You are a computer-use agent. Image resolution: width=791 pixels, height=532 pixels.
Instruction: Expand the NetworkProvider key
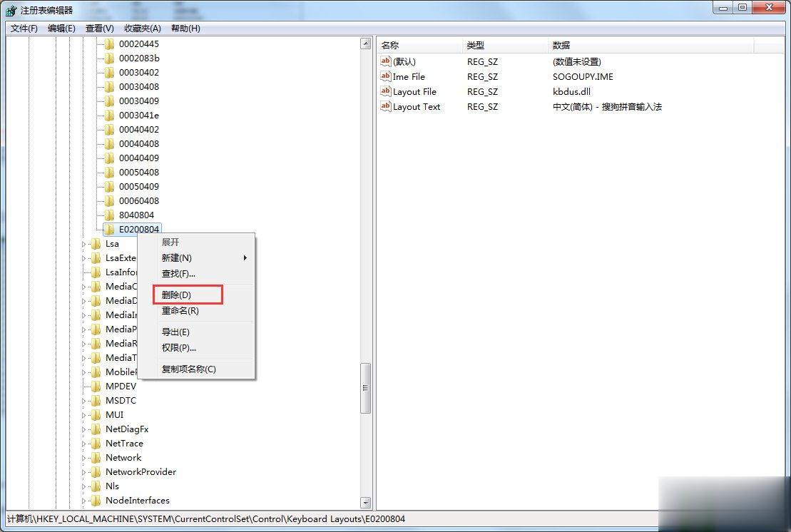tap(83, 473)
